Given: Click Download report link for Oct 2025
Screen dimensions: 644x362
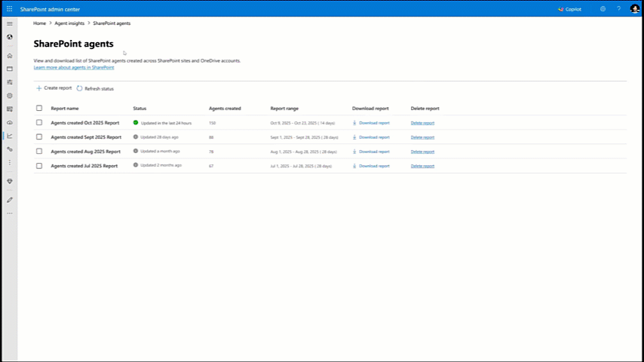Looking at the screenshot, I should coord(374,123).
